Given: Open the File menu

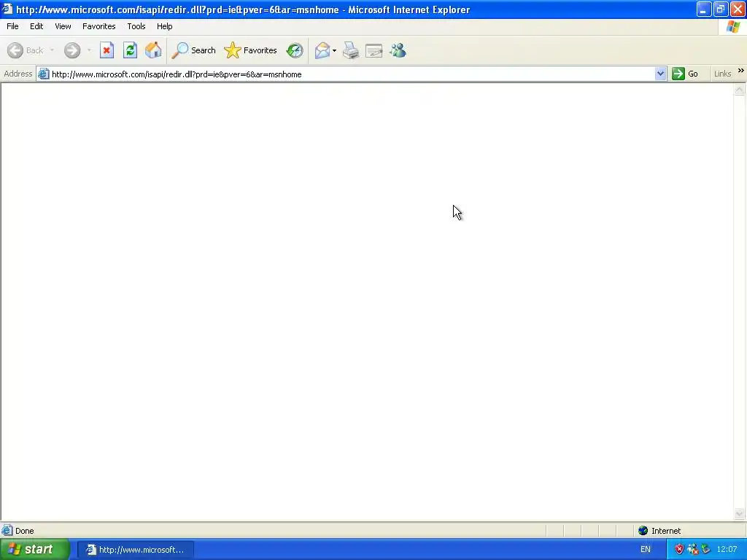Looking at the screenshot, I should (12, 26).
